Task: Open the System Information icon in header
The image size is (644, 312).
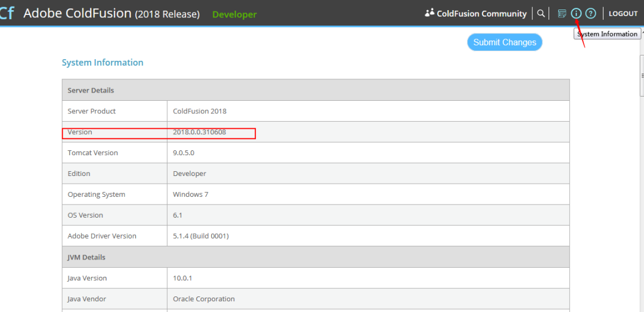Action: pyautogui.click(x=576, y=14)
